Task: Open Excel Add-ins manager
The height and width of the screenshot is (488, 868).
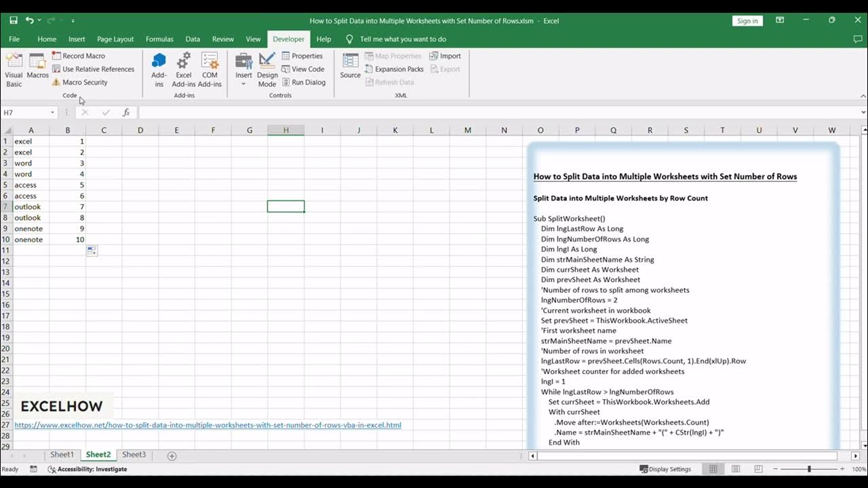Action: (x=183, y=70)
